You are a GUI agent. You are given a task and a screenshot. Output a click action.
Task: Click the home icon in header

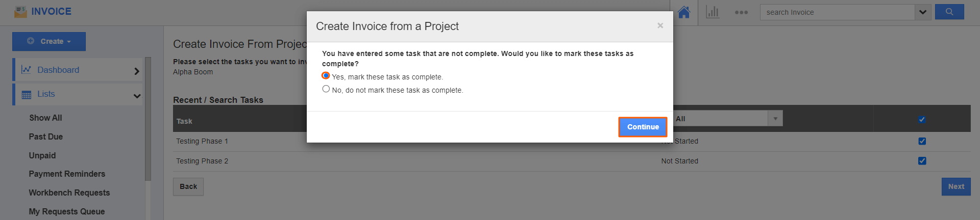[684, 12]
